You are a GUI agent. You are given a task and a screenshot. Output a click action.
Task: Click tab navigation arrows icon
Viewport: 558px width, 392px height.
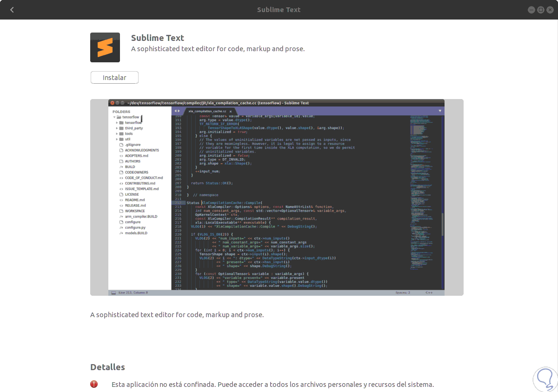(x=177, y=111)
